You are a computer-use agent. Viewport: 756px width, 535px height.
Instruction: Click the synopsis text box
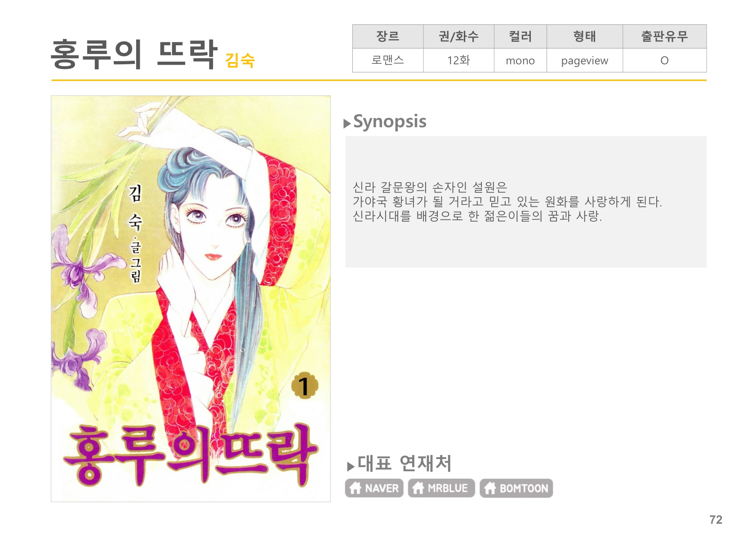526,202
